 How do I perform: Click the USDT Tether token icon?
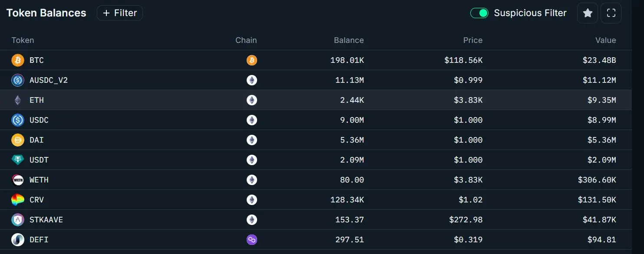(18, 160)
